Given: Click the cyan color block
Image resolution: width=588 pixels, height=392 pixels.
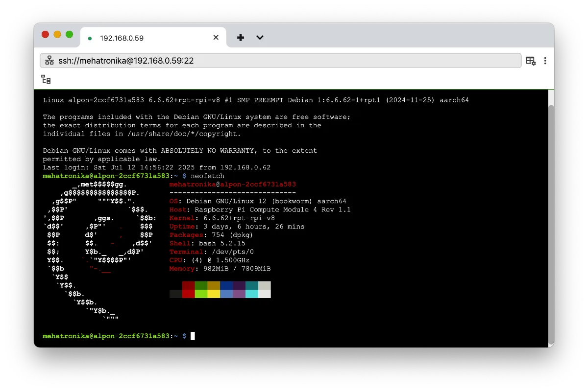Looking at the screenshot, I should coord(252,294).
